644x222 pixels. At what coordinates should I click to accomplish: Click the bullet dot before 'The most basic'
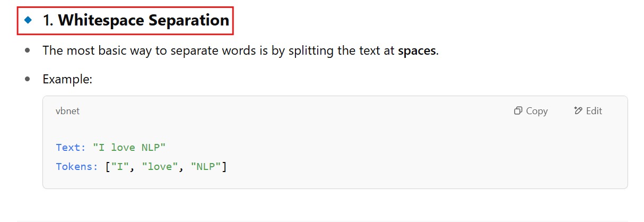(x=28, y=50)
